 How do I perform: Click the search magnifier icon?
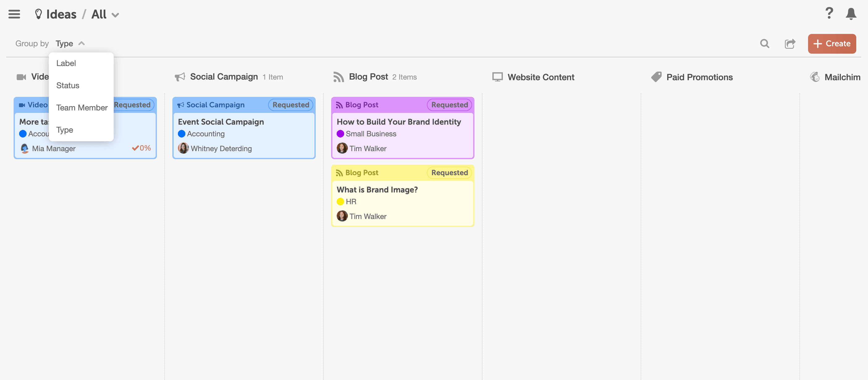click(765, 43)
